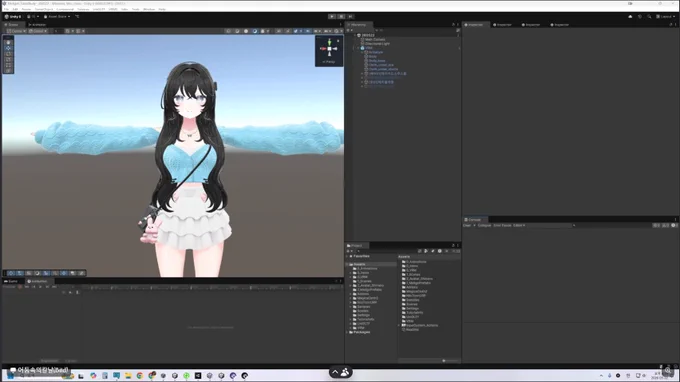680x382 pixels.
Task: Open the Help menu
Action: (162, 9)
